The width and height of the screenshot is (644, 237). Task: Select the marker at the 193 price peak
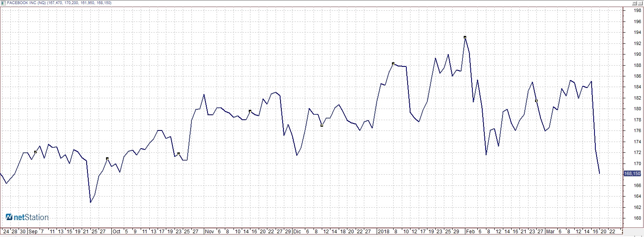pyautogui.click(x=465, y=38)
